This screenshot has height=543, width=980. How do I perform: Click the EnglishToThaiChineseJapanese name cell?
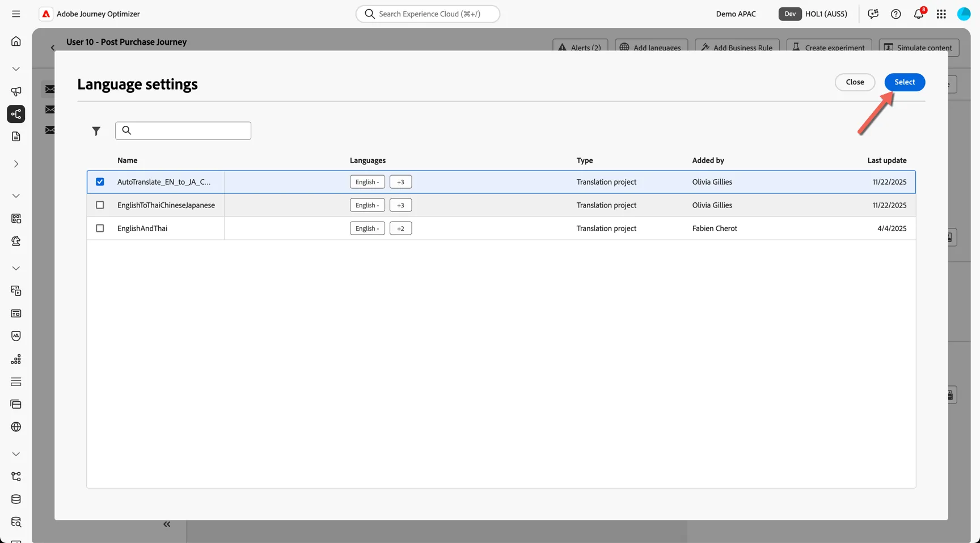[x=166, y=205]
